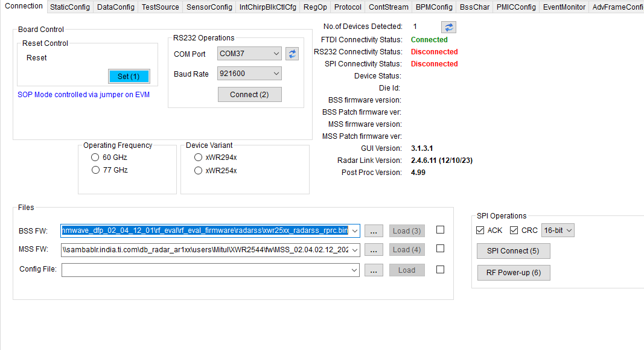Select the 60 GHz operating frequency
The height and width of the screenshot is (350, 644).
95,157
